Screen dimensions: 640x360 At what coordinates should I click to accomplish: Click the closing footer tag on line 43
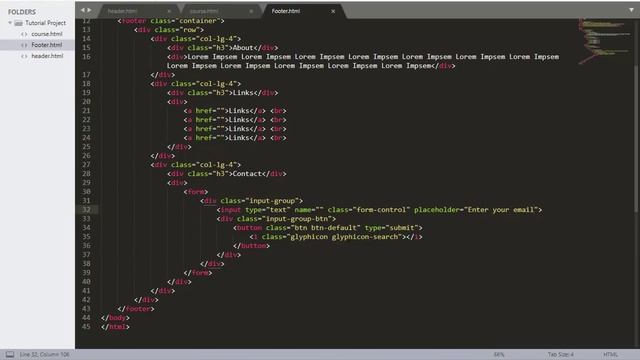(x=136, y=309)
